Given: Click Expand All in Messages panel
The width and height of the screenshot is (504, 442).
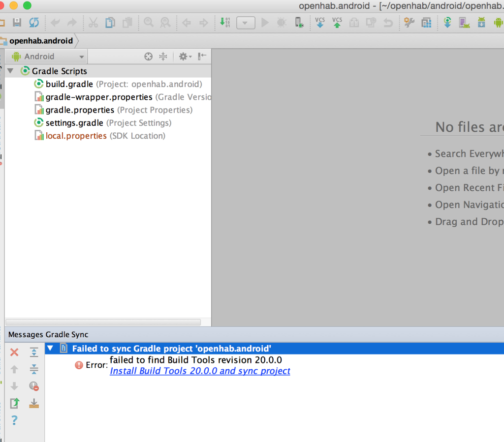Looking at the screenshot, I should (x=34, y=352).
